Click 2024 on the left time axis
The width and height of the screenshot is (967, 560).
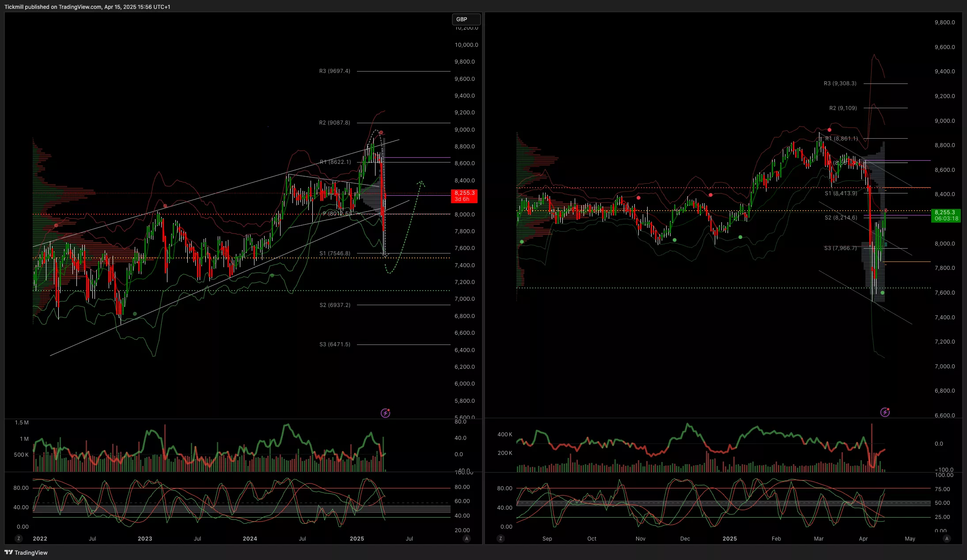(250, 538)
